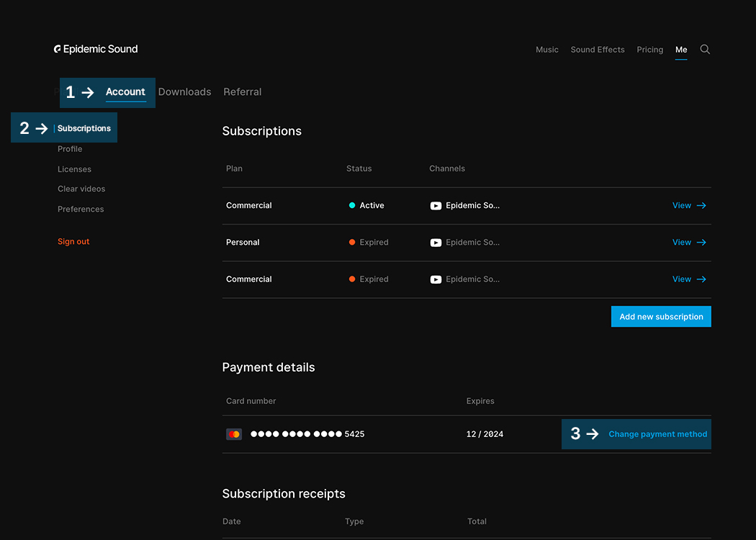Viewport: 756px width, 540px height.
Task: Click the View arrow on the expired Commercial subscription
Action: click(701, 279)
